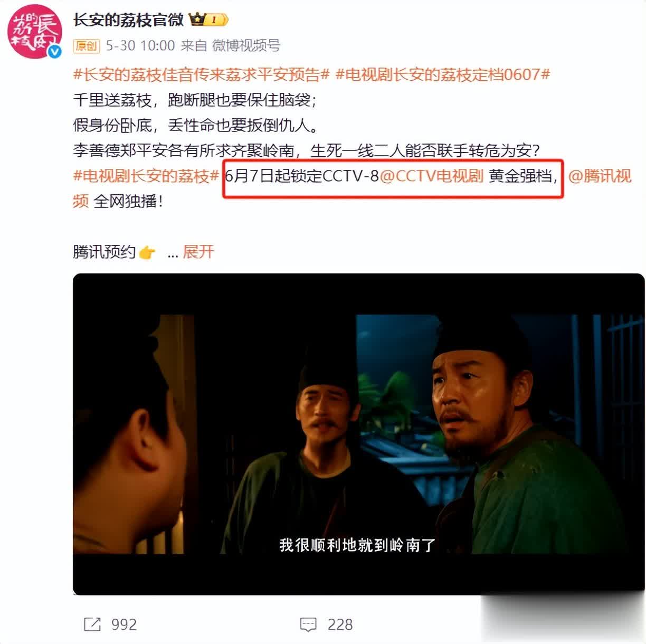Open hashtag #长安的荔枝佳音传来荔求平安预告#
The width and height of the screenshot is (646, 644).
(201, 75)
